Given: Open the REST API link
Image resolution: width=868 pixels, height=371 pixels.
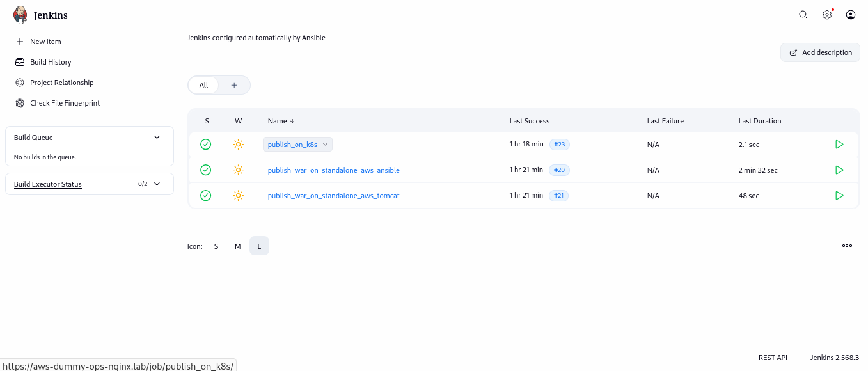Looking at the screenshot, I should click(x=773, y=358).
